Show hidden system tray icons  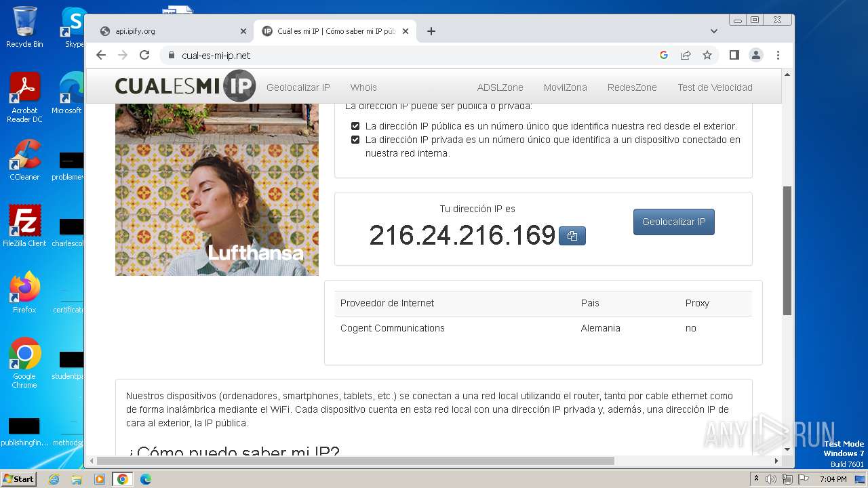click(756, 479)
